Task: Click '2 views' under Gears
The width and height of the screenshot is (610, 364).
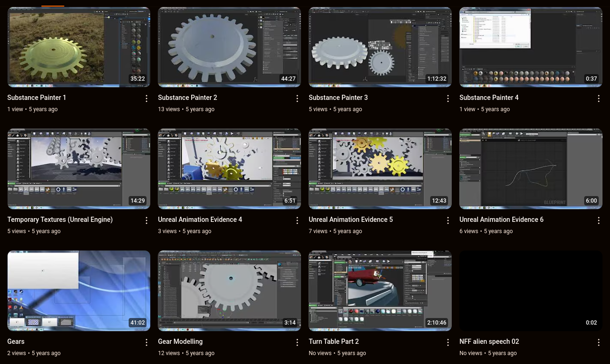Action: pos(16,353)
